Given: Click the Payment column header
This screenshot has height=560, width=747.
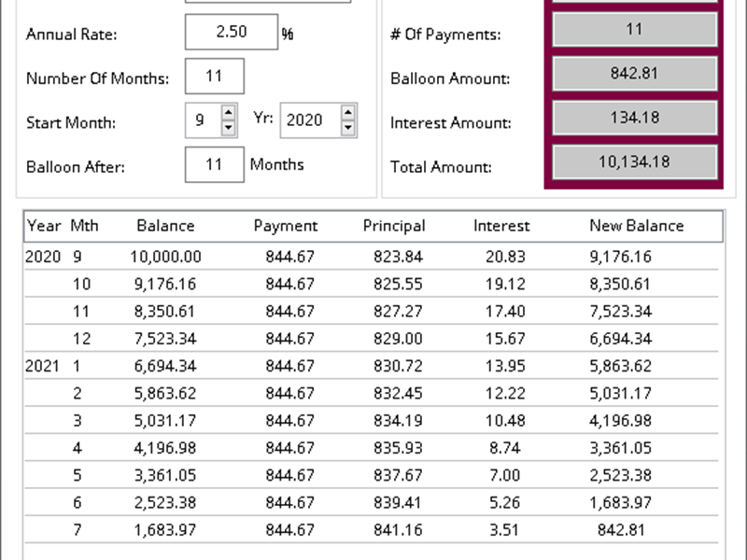Looking at the screenshot, I should coord(286,226).
